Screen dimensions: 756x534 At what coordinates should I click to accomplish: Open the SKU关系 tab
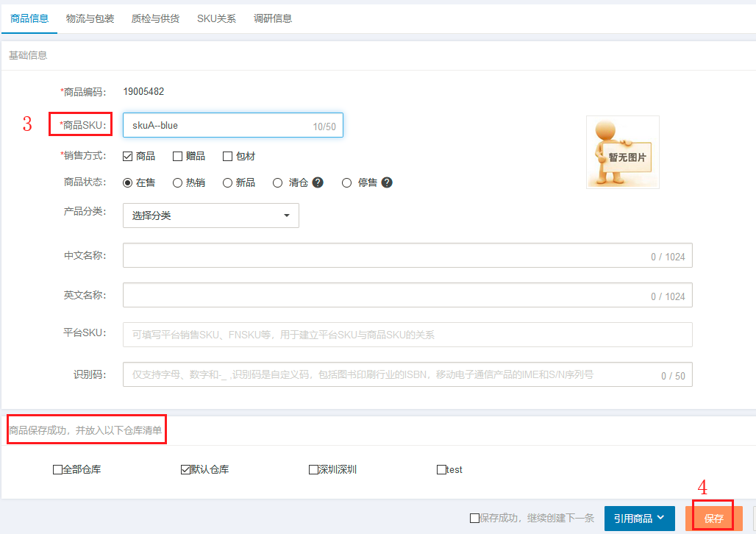[x=216, y=19]
